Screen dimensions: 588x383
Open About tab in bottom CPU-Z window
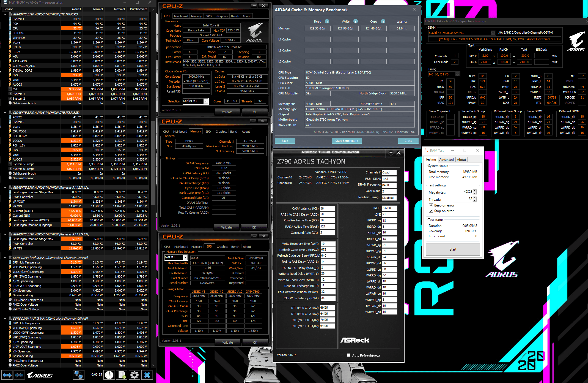coord(247,247)
